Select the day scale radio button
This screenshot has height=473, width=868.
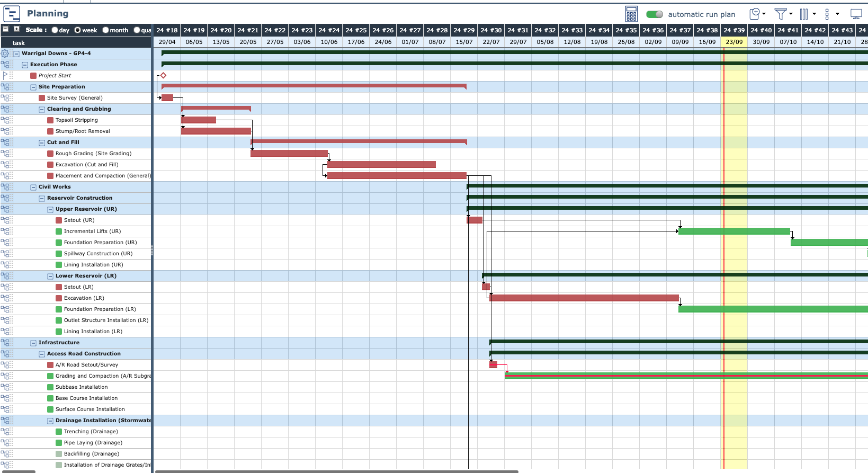click(55, 30)
